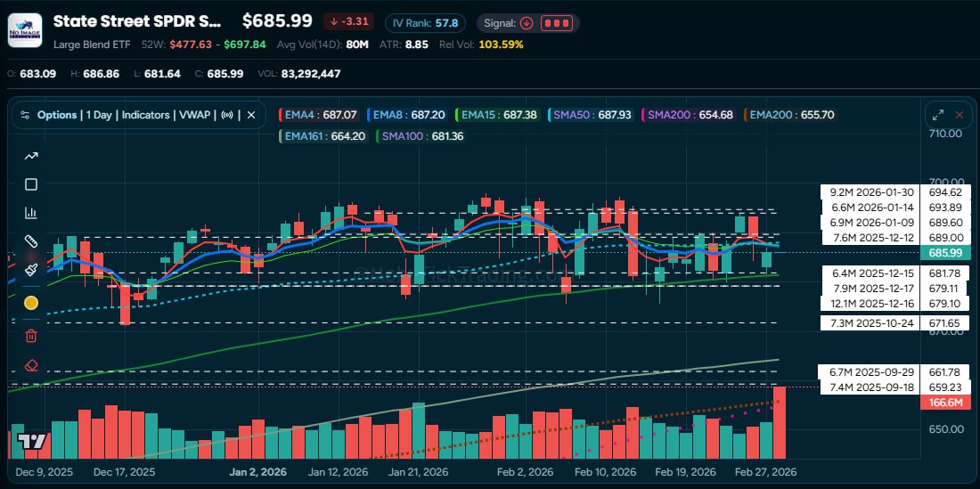Select the ruler measurement tool
This screenshot has height=489, width=980.
30,241
